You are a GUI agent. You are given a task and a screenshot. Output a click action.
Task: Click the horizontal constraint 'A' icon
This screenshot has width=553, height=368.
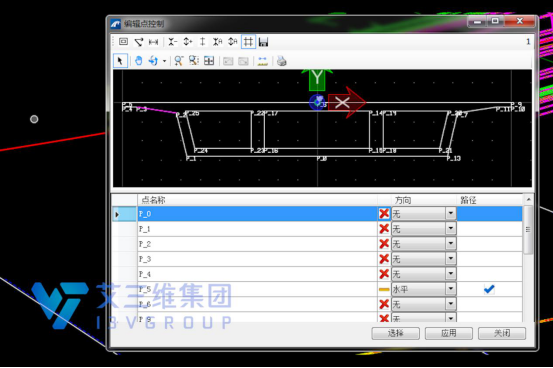pos(217,42)
